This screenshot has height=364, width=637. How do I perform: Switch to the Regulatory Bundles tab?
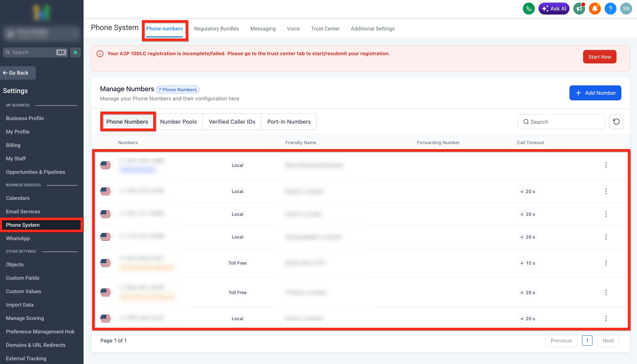216,29
